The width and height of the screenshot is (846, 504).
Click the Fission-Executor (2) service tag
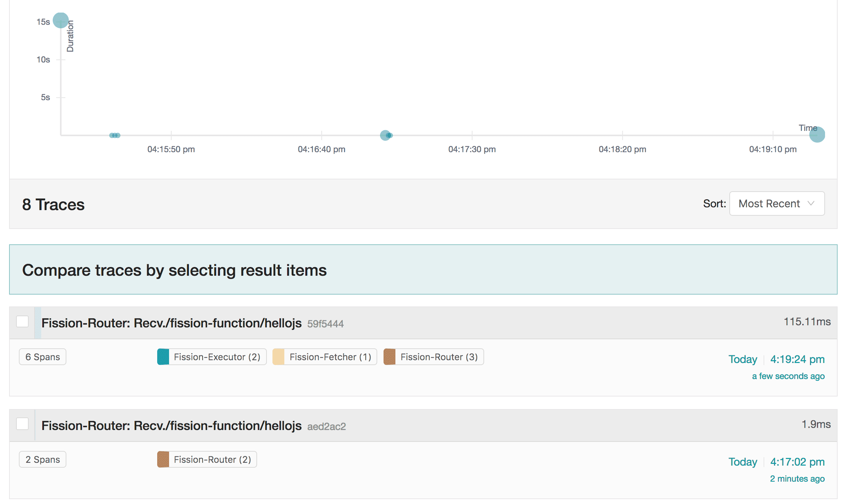point(217,357)
